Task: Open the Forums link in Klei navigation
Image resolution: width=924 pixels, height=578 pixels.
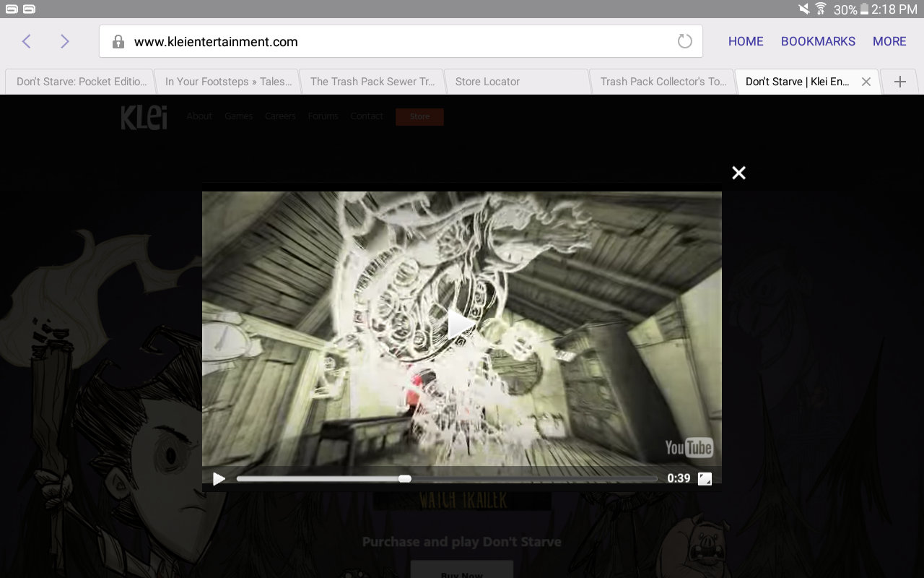Action: pyautogui.click(x=323, y=116)
